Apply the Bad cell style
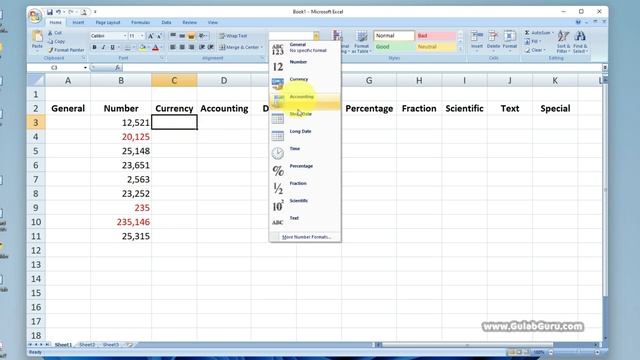Viewport: 640px width, 360px height. coord(436,36)
